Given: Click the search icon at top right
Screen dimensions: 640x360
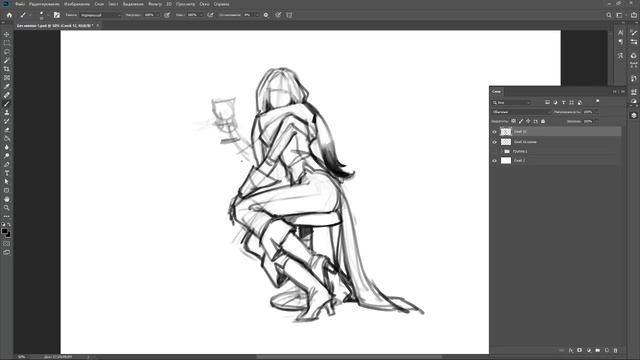Looking at the screenshot, I should click(x=609, y=15).
